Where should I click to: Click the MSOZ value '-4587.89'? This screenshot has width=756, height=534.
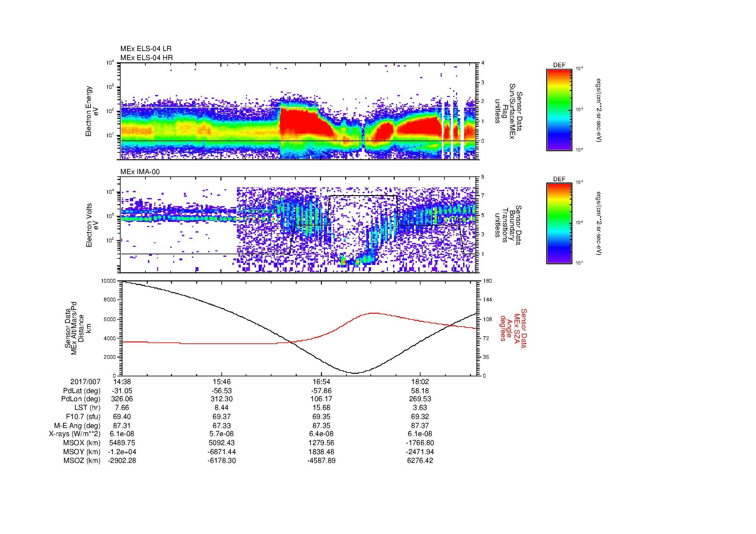click(321, 461)
